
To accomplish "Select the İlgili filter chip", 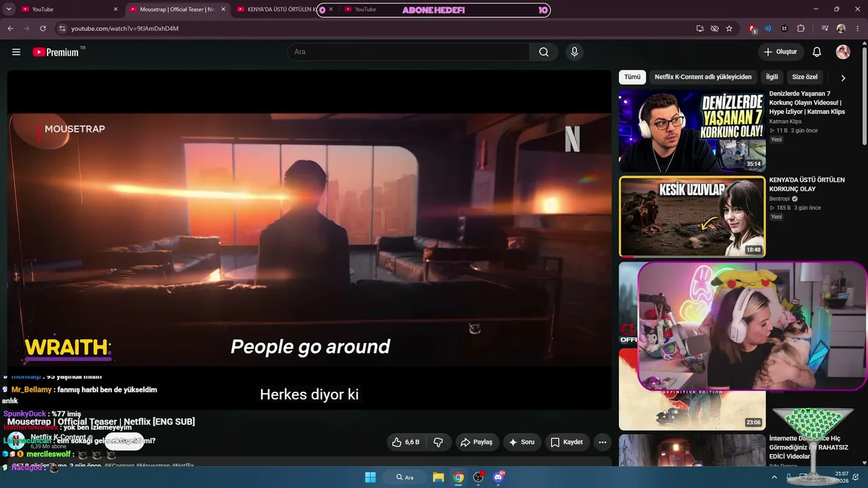I will point(772,77).
